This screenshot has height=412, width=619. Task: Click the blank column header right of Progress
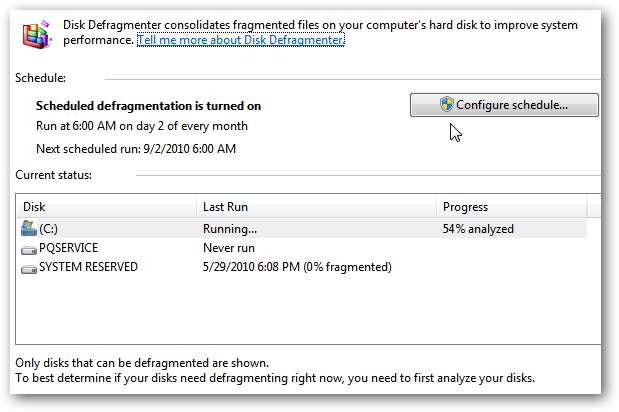(x=594, y=207)
